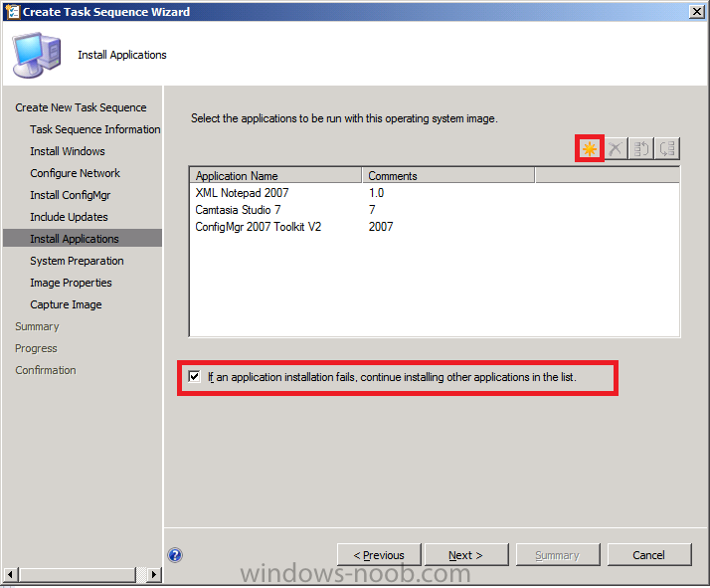Sort by the Comments column header
The height and width of the screenshot is (588, 710).
[x=448, y=176]
